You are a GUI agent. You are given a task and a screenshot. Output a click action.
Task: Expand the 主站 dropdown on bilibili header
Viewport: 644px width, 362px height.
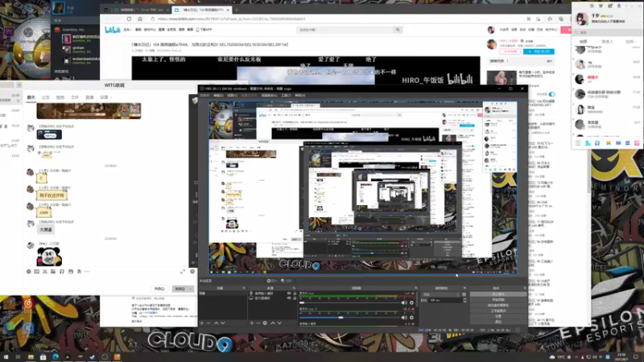127,30
